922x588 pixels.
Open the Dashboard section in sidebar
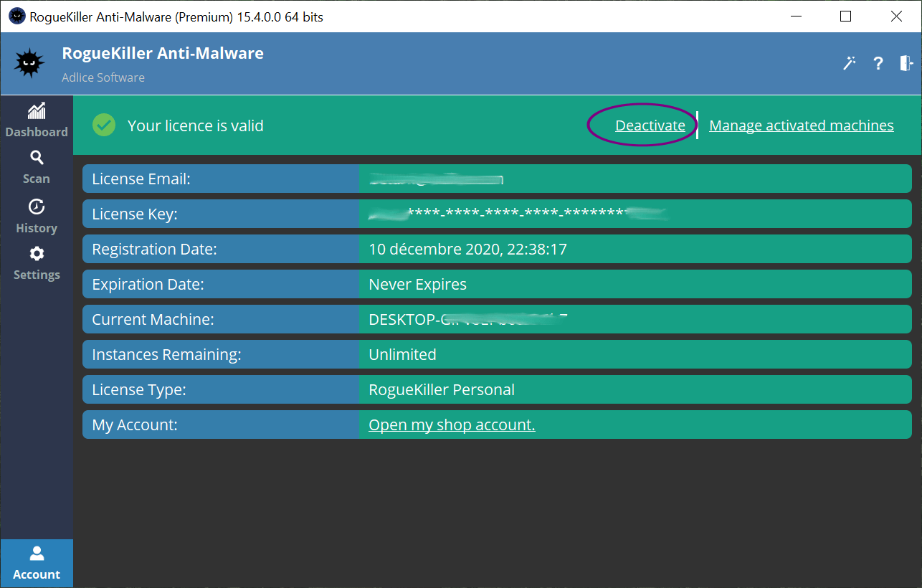point(37,120)
